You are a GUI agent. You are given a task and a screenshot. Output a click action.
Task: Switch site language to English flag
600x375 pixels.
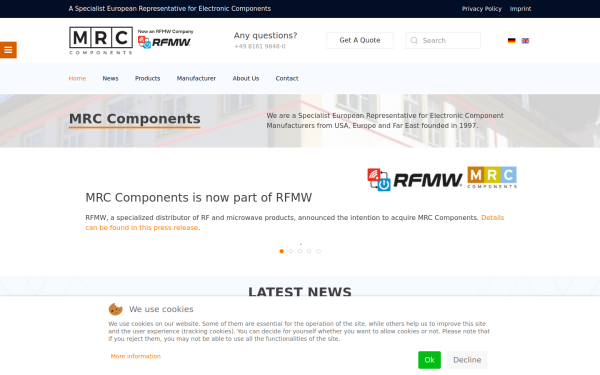(x=525, y=41)
